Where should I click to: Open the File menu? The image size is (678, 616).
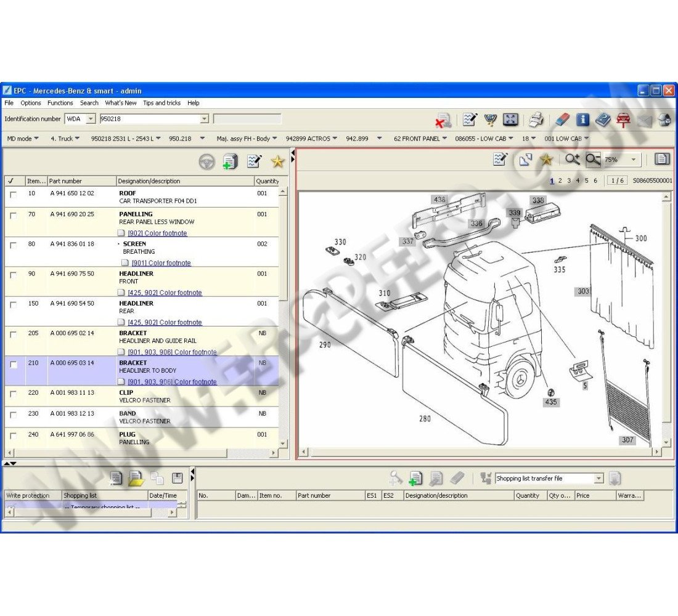point(9,103)
